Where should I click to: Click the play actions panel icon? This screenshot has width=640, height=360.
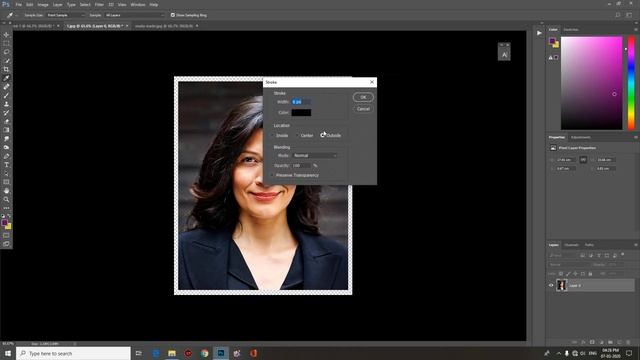(539, 33)
